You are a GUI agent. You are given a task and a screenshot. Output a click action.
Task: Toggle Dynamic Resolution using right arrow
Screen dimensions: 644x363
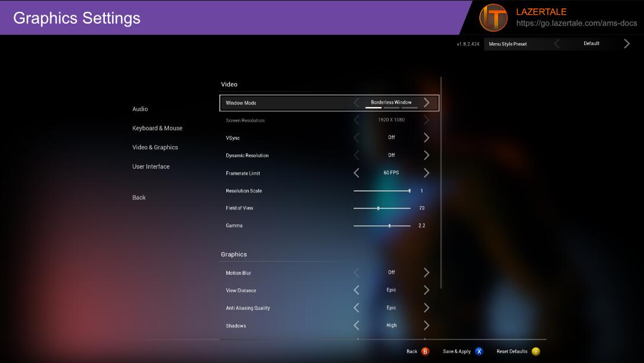[427, 155]
